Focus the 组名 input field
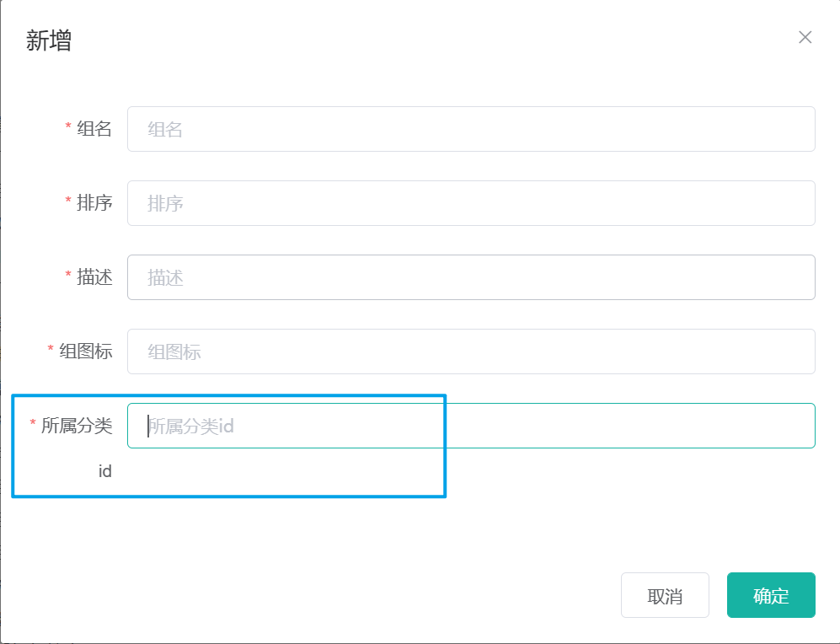Image resolution: width=840 pixels, height=644 pixels. point(471,129)
